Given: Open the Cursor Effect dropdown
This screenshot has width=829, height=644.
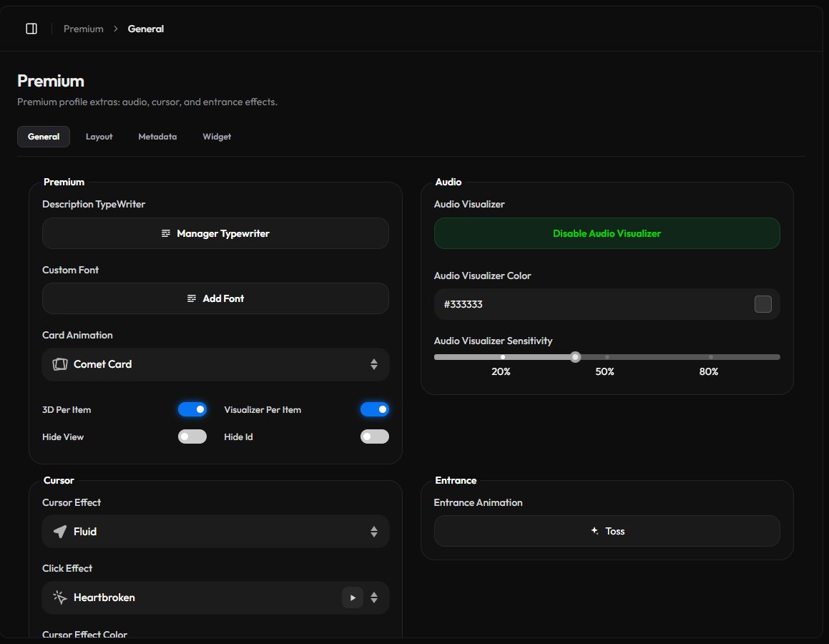Looking at the screenshot, I should 216,532.
